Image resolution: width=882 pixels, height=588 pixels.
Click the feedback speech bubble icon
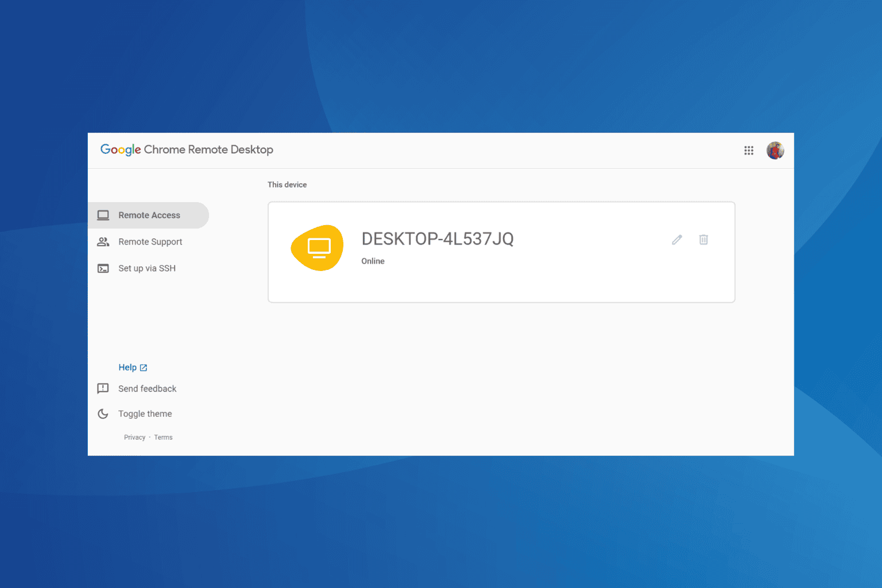[x=103, y=389]
